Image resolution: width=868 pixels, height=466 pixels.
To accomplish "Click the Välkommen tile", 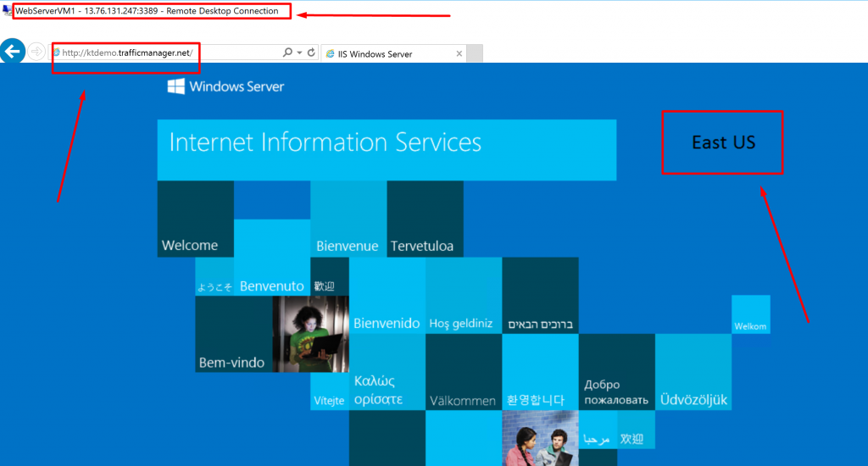I will tap(464, 372).
